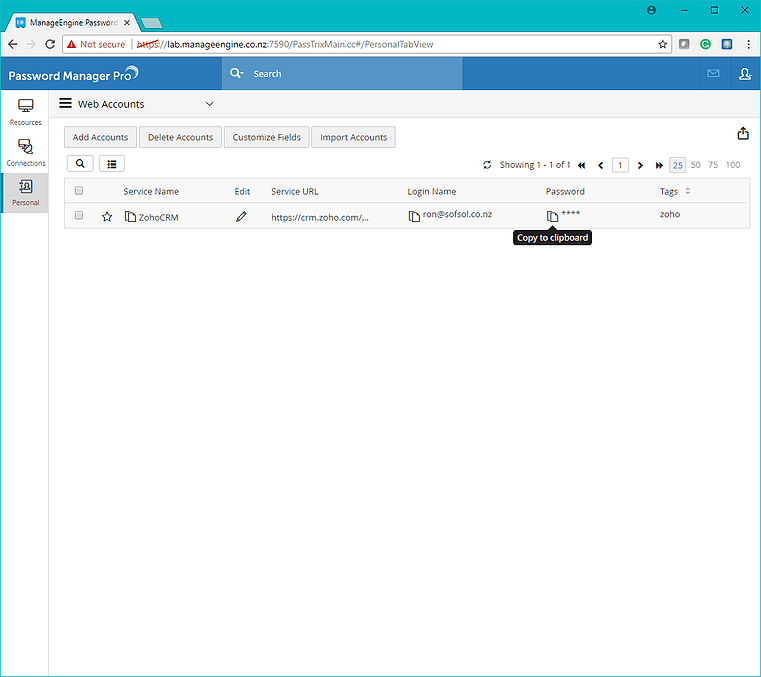The width and height of the screenshot is (761, 677).
Task: Reload the browser page
Action: (50, 44)
